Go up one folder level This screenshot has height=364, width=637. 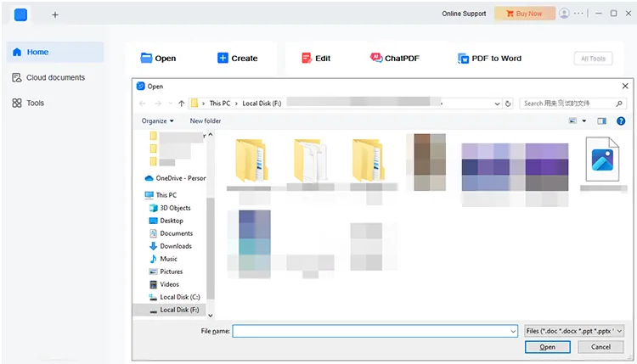(181, 104)
